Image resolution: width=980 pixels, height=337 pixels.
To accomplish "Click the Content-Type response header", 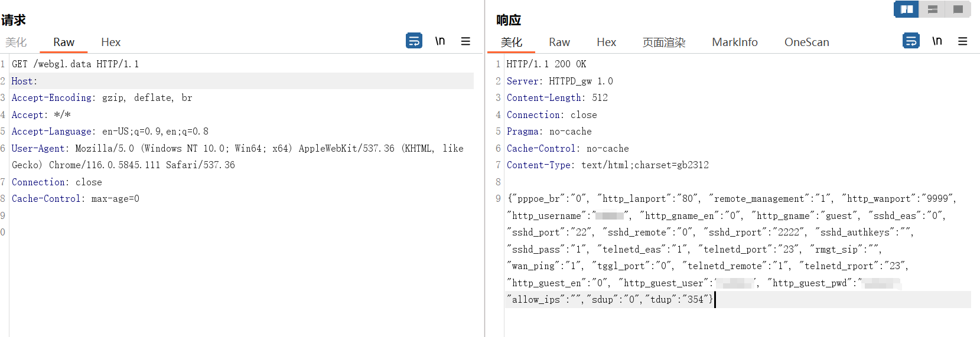I will tap(607, 165).
